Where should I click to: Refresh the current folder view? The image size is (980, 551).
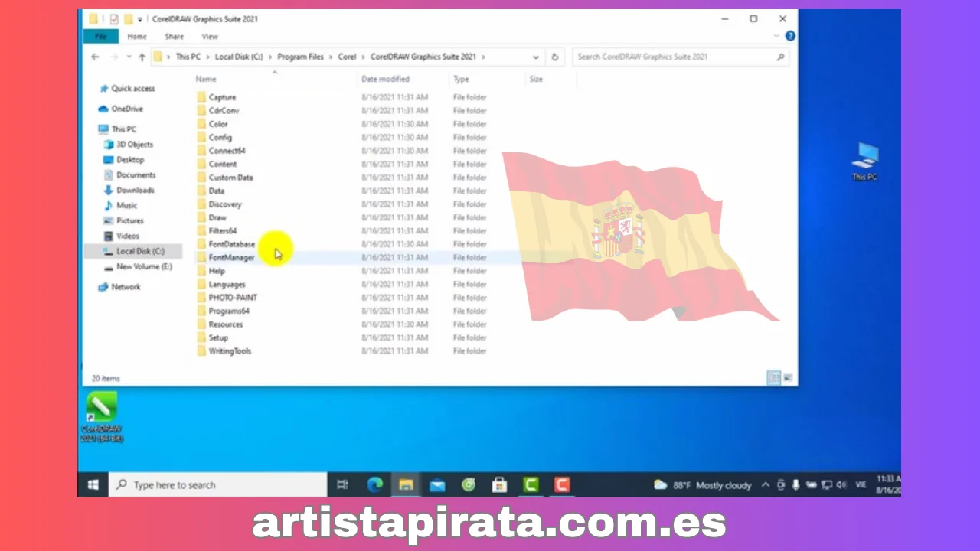(555, 57)
